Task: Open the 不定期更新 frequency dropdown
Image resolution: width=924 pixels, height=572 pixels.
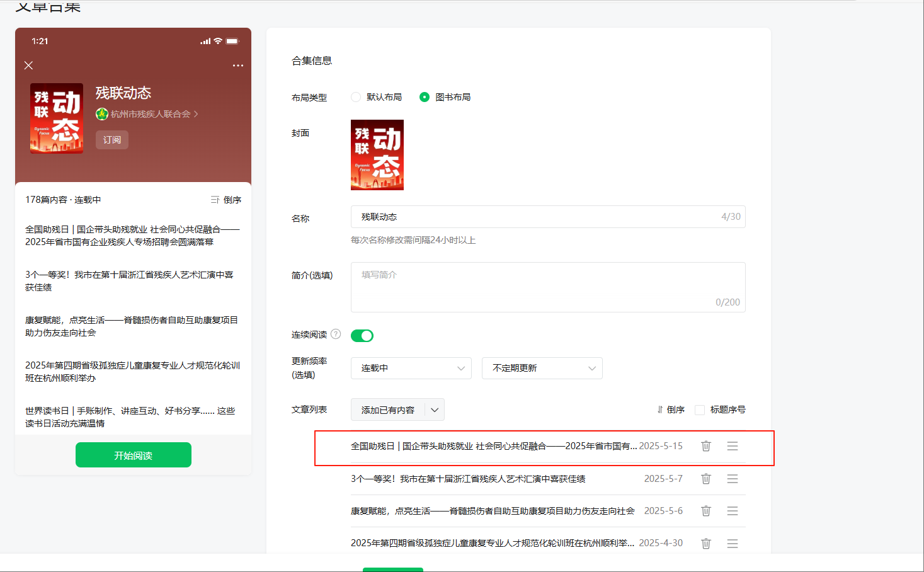Action: (542, 368)
